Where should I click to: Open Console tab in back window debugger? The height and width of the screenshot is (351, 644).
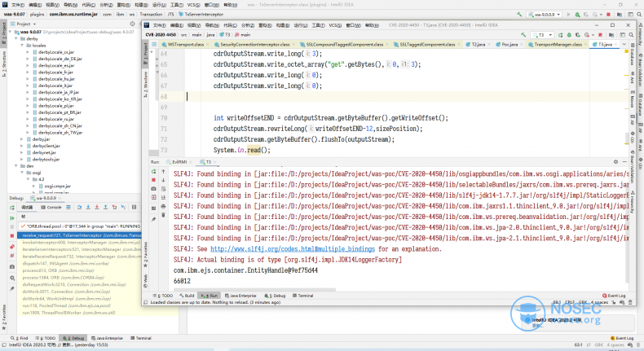(51, 208)
